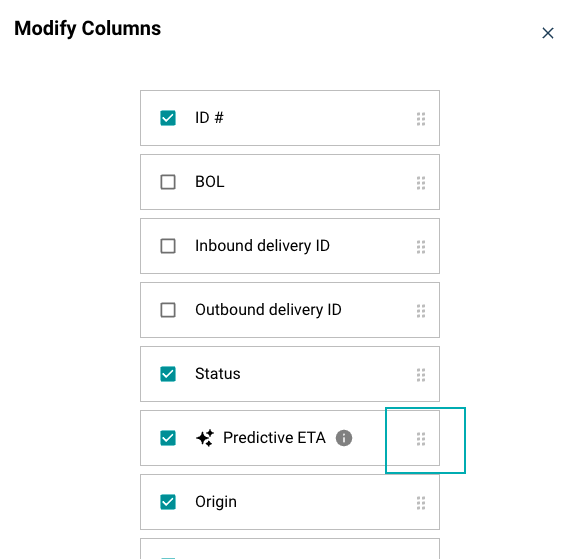Click the Predictive ETA label text
The image size is (577, 559).
click(274, 438)
